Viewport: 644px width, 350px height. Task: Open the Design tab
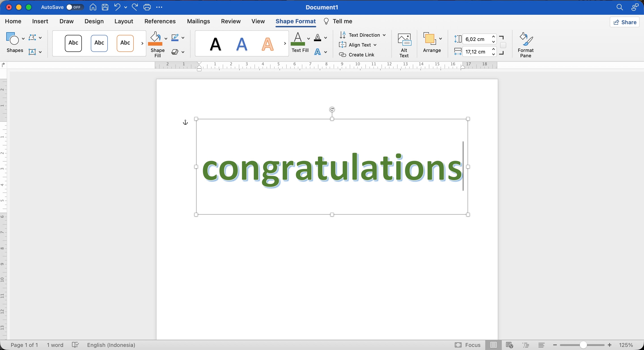coord(94,21)
